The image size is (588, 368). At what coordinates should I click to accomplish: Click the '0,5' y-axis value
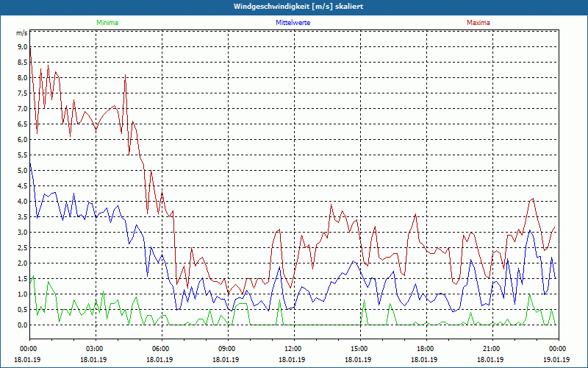tap(23, 309)
